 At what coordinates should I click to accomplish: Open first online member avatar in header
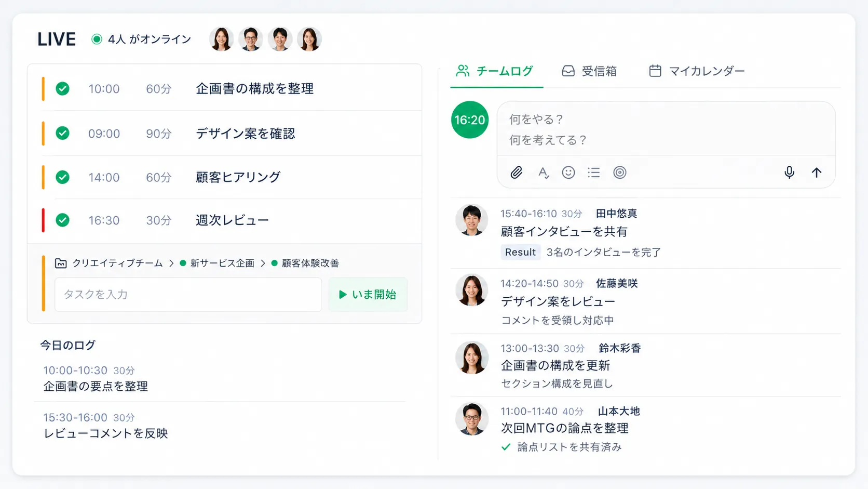pyautogui.click(x=221, y=39)
